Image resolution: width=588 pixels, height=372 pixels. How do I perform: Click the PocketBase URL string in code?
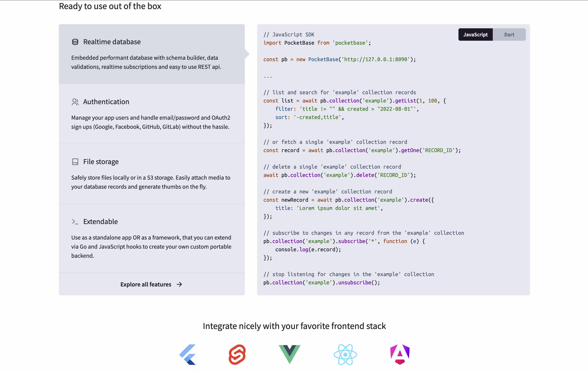point(376,59)
